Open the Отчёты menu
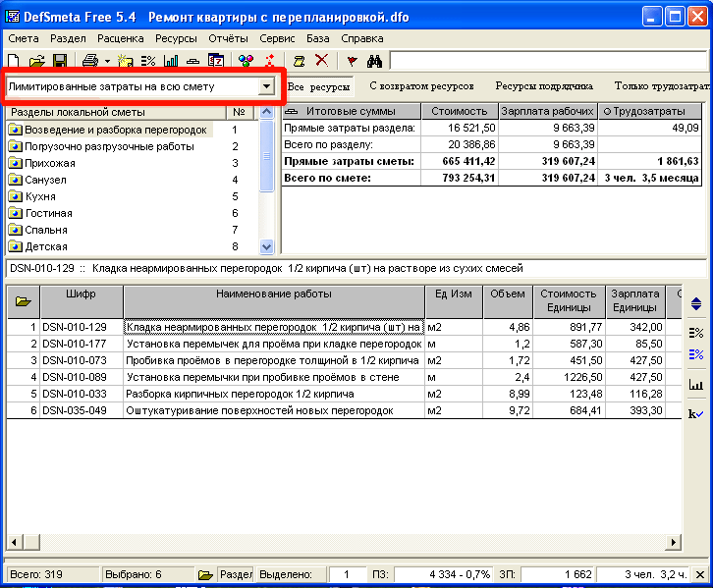 [x=228, y=38]
